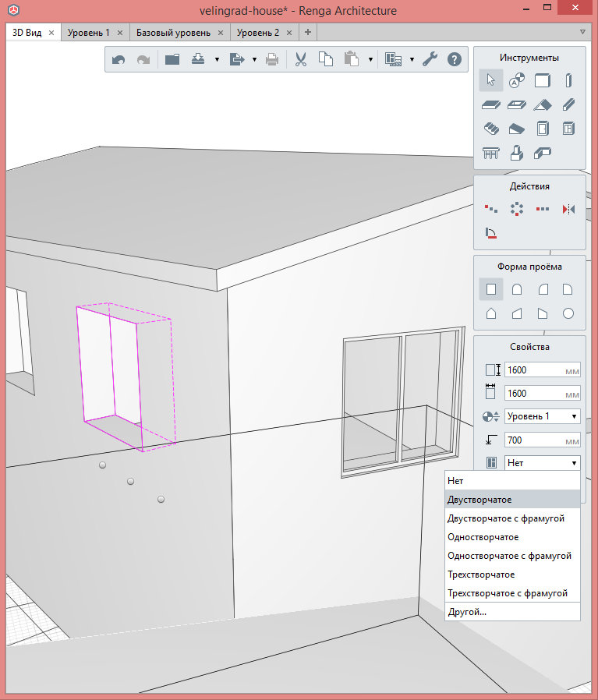598x700 pixels.
Task: Select the Door tool
Action: [542, 129]
